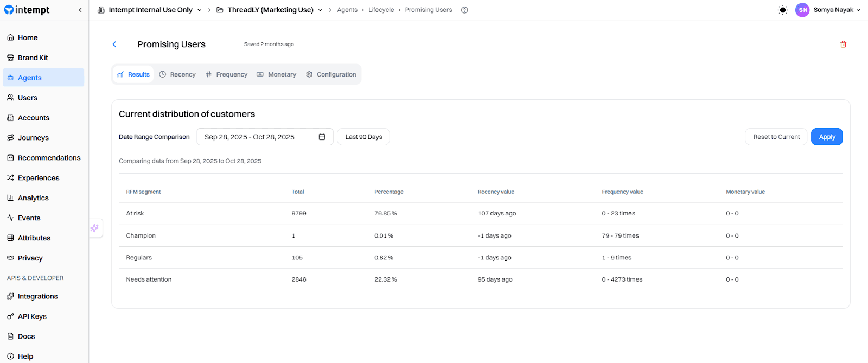Toggle light/dark theme sun icon

[783, 10]
